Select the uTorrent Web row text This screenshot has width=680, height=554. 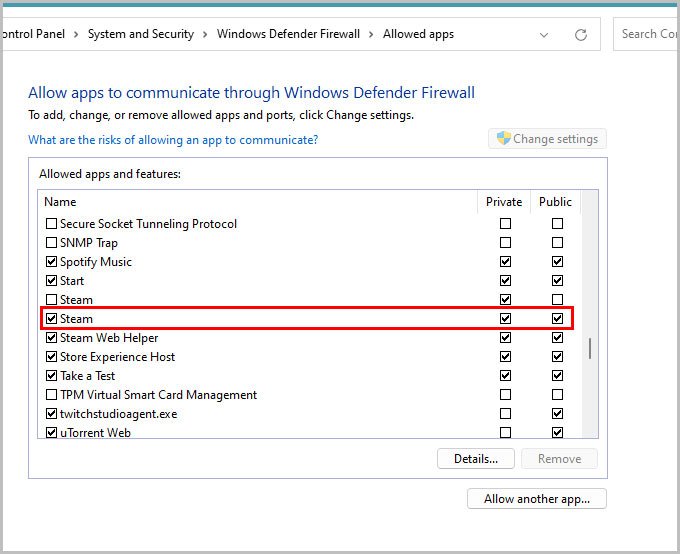[95, 433]
